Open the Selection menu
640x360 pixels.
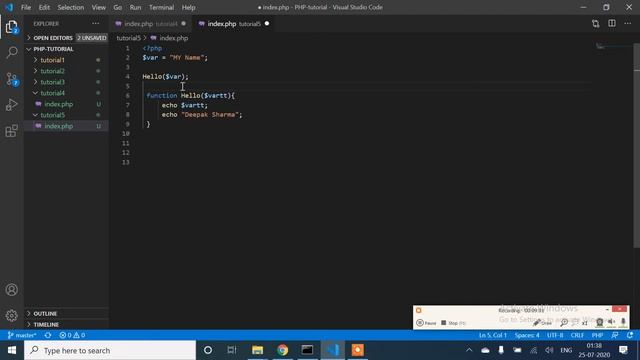71,7
